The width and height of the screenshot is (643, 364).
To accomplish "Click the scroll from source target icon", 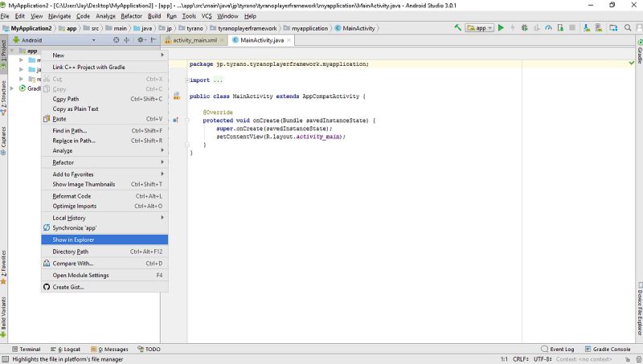I will pos(116,39).
